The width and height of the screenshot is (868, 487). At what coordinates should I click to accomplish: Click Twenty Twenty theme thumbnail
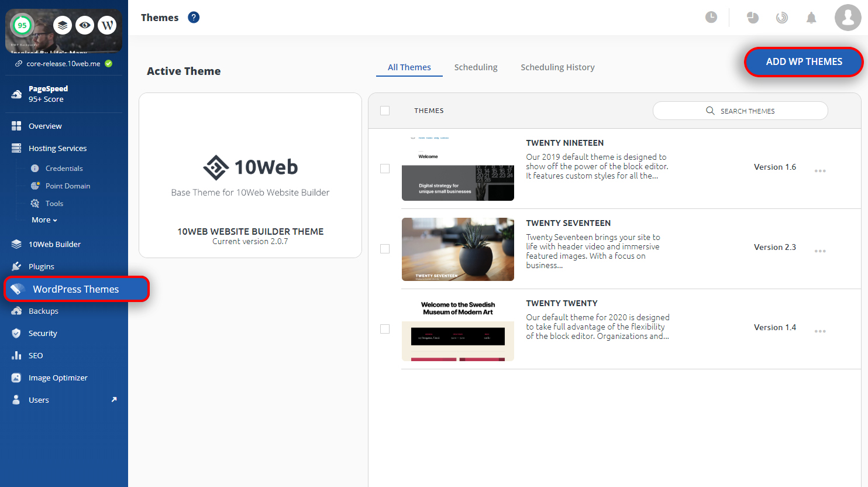[x=458, y=330]
